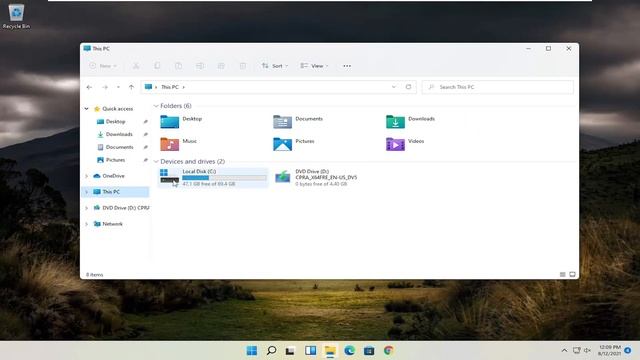Click the This PC breadcrumb in address bar
640x360 pixels.
tap(170, 87)
